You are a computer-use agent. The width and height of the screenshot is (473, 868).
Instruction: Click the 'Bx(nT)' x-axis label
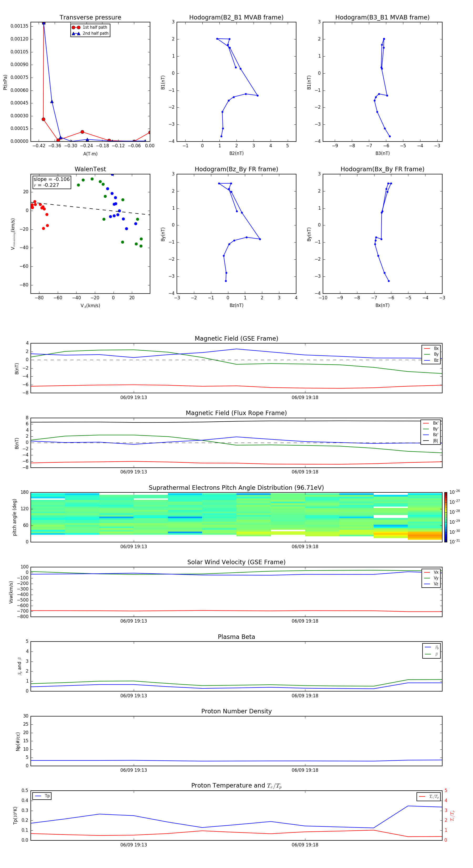[x=382, y=305]
